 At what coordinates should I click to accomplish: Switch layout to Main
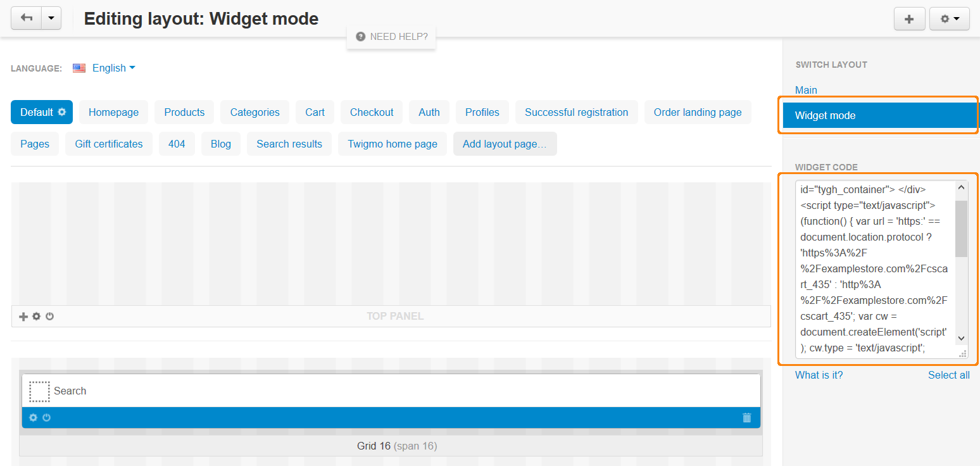806,90
